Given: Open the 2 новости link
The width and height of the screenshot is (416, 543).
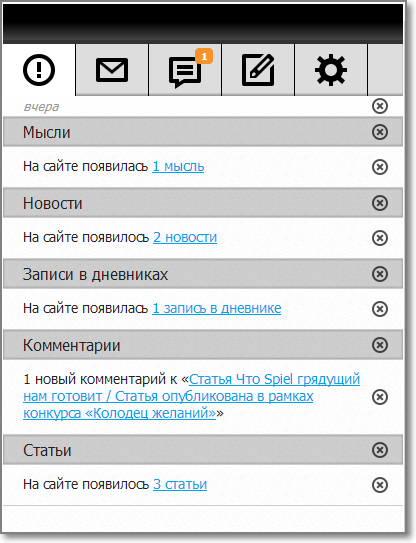Looking at the screenshot, I should pyautogui.click(x=185, y=238).
